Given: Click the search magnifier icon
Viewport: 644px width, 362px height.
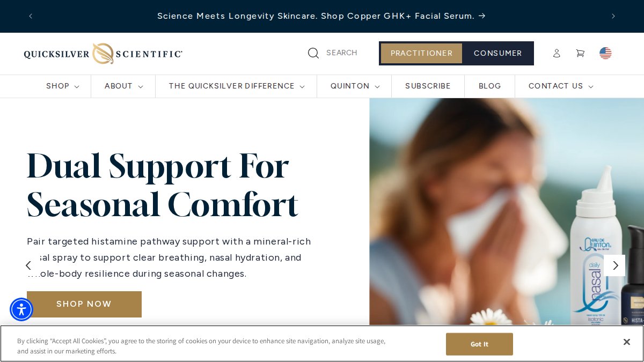Looking at the screenshot, I should 313,53.
